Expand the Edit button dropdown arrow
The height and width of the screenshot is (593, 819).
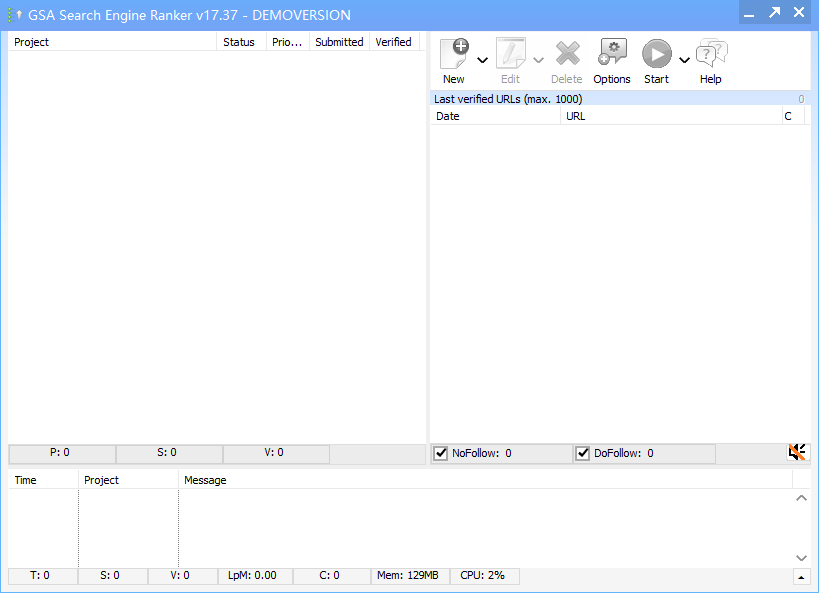tap(539, 60)
